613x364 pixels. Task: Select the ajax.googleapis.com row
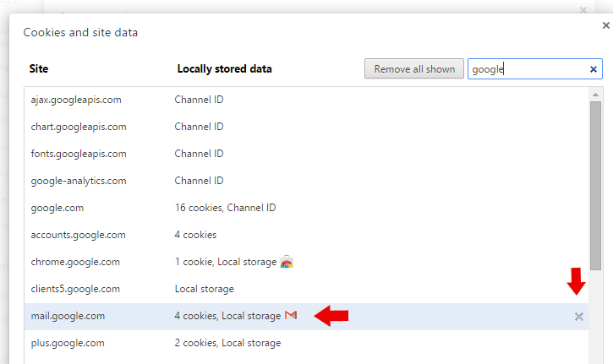[76, 100]
